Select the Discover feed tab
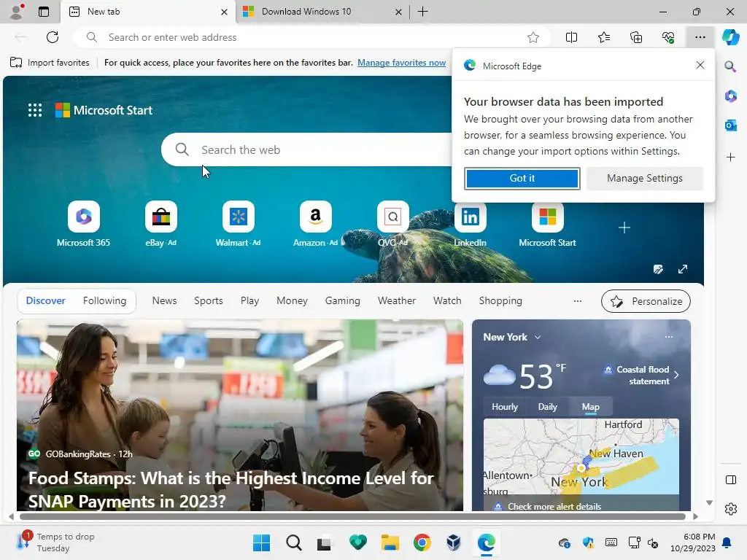747x560 pixels. 46,301
